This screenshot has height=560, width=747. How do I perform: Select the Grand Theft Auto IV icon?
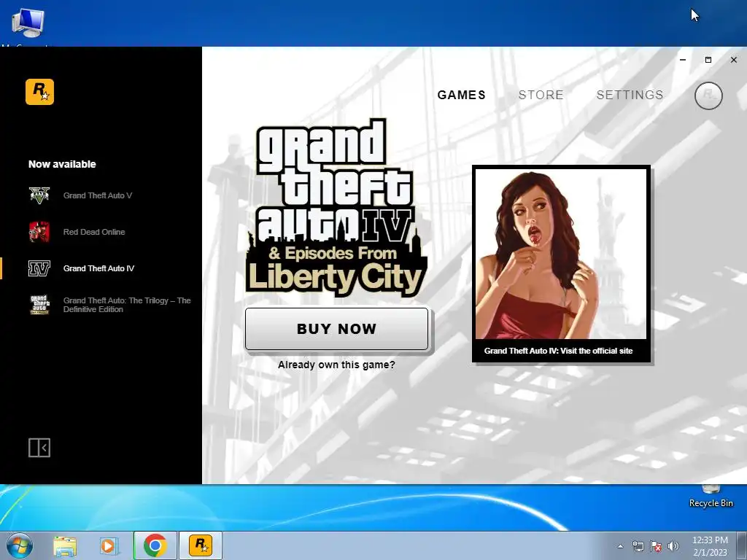(x=39, y=268)
